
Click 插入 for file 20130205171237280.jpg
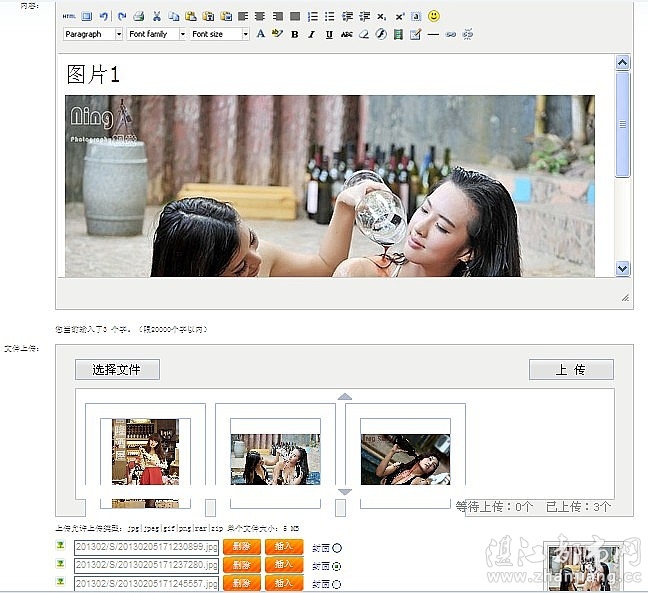tap(283, 565)
